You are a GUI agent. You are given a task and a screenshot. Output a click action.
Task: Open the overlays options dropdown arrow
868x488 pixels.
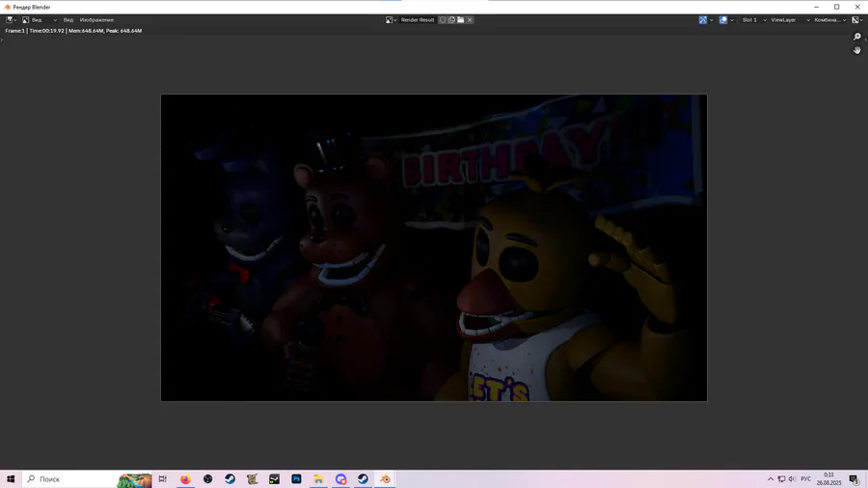tap(732, 20)
